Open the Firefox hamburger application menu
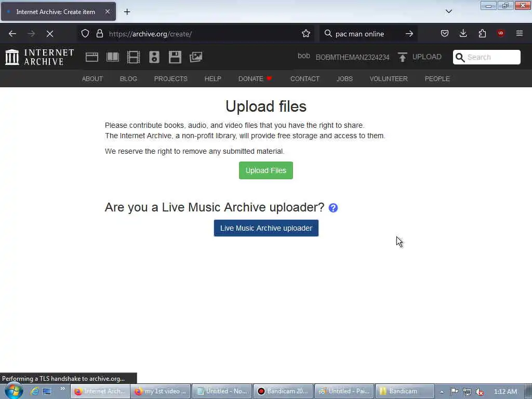Image resolution: width=532 pixels, height=399 pixels. (520, 33)
